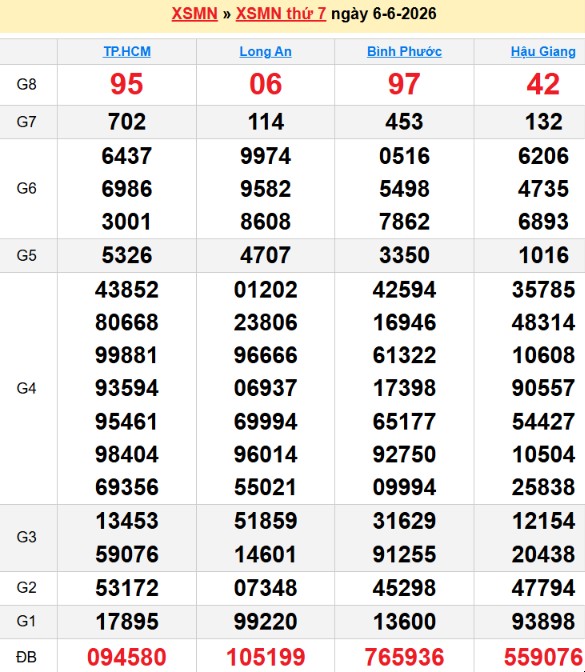Click TP.HCM G1 number 17895
585x672 pixels.
127,621
